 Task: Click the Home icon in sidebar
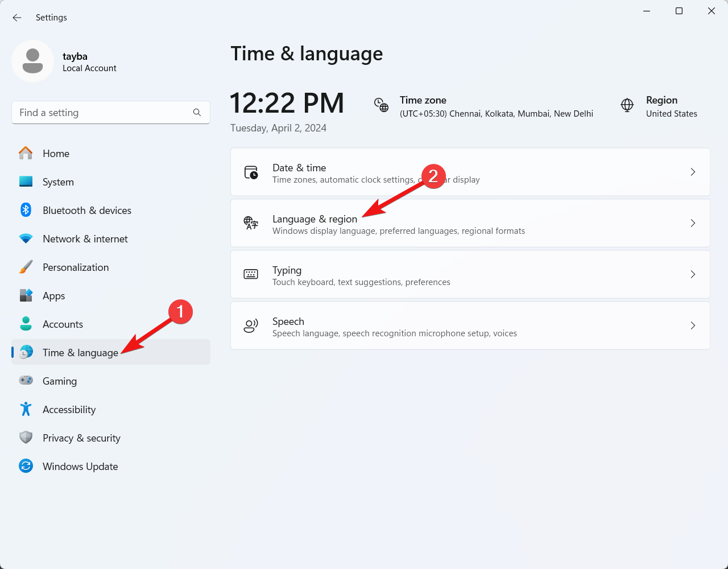(x=26, y=153)
